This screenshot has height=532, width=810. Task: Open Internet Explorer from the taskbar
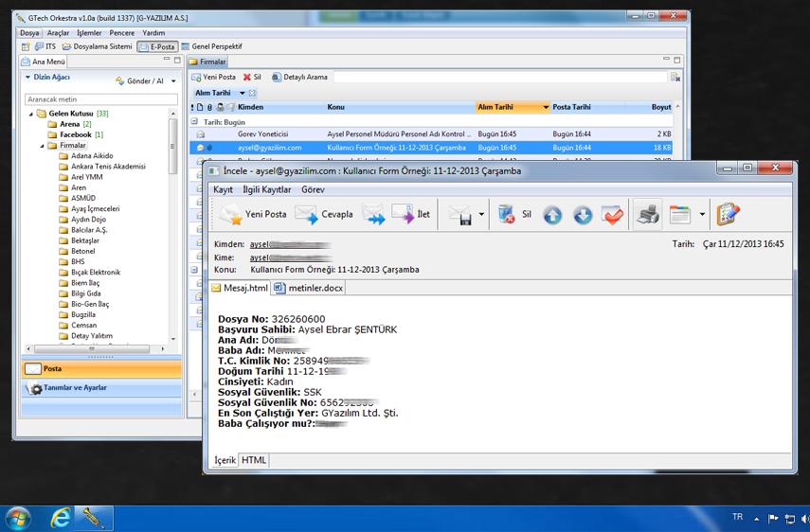[x=61, y=518]
